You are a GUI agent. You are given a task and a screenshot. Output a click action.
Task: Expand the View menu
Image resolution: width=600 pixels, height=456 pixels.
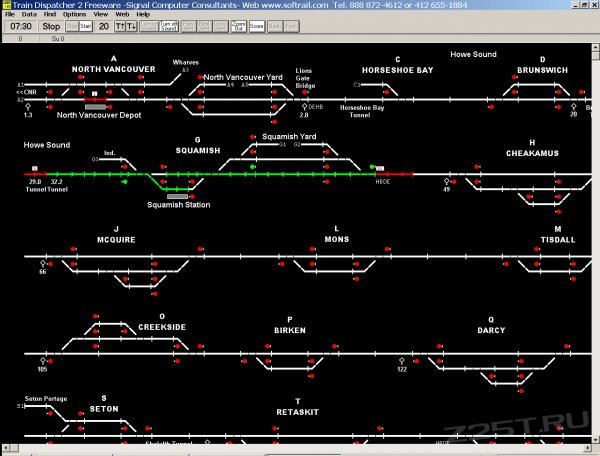[101, 15]
